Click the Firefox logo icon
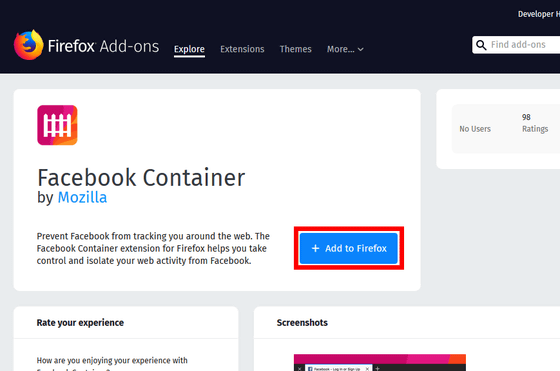This screenshot has width=560, height=371. click(x=28, y=45)
